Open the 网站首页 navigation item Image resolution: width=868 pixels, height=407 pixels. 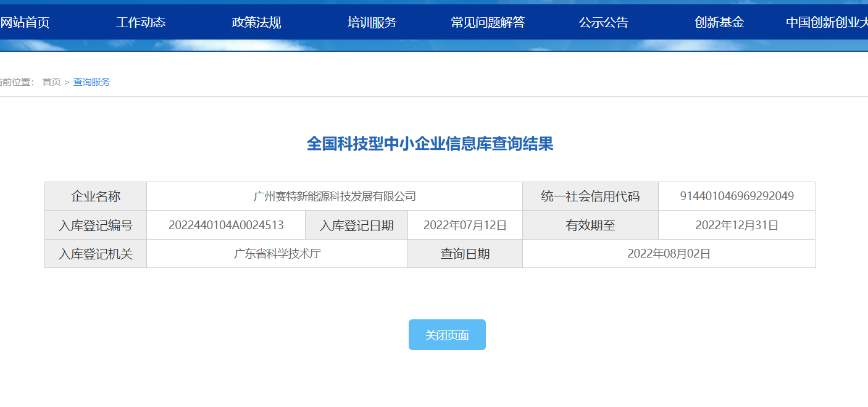pyautogui.click(x=25, y=23)
